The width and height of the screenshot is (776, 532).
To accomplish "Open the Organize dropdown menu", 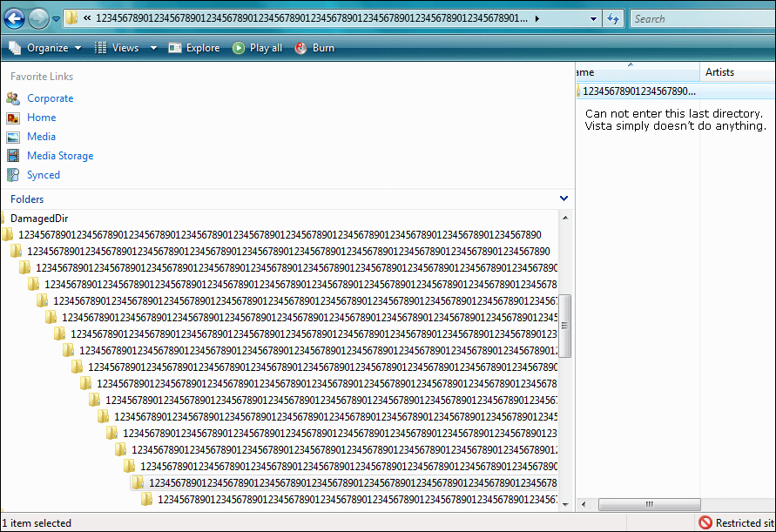I will 45,48.
